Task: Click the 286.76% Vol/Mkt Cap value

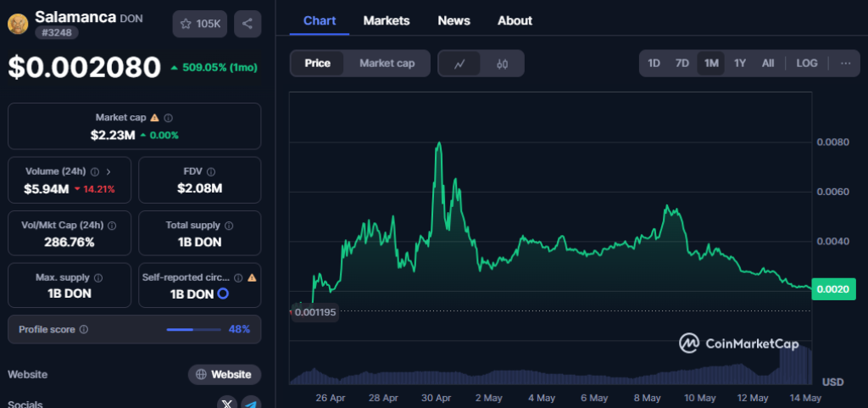Action: click(70, 243)
